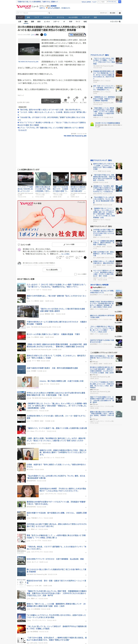
Task: Click the search magnifier beside keyword box
Action: pos(49,13)
